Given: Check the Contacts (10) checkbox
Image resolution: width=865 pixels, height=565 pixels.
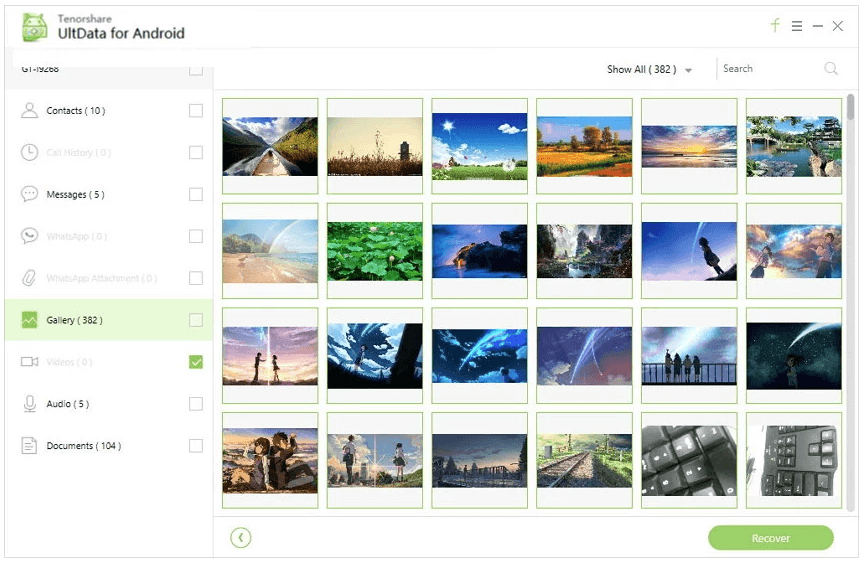Looking at the screenshot, I should pos(196,110).
